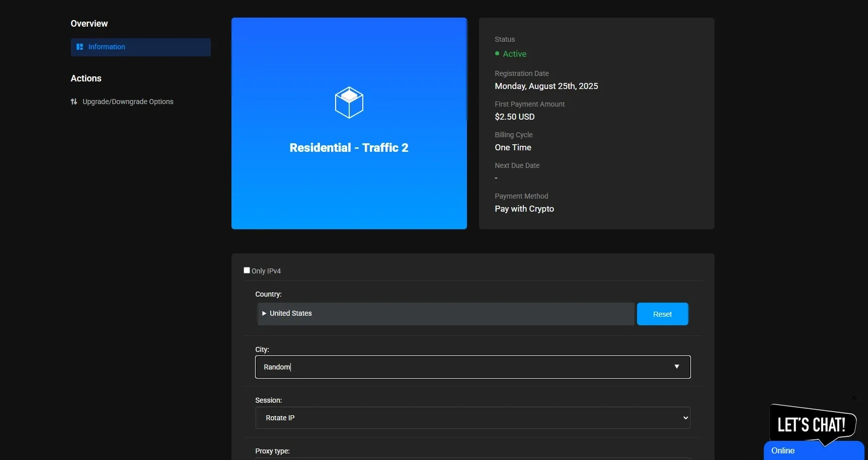
Task: Click the Information grid icon in sidebar
Action: [80, 47]
